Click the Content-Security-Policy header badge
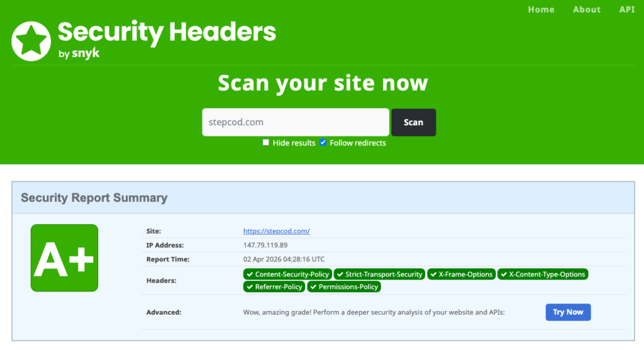This screenshot has width=644, height=350. tap(287, 274)
